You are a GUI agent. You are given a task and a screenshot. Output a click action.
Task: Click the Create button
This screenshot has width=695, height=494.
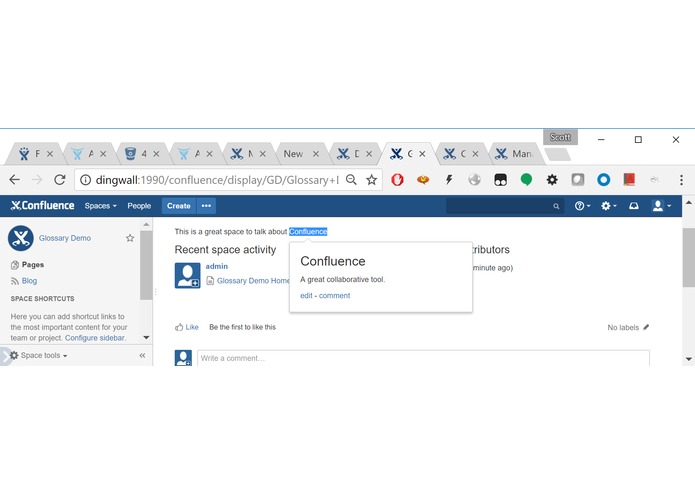(179, 206)
